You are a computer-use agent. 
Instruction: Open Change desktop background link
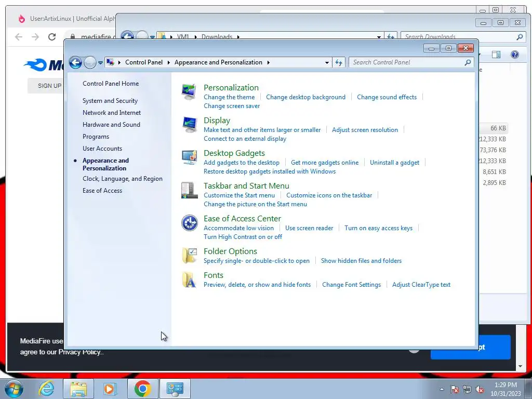tap(305, 97)
